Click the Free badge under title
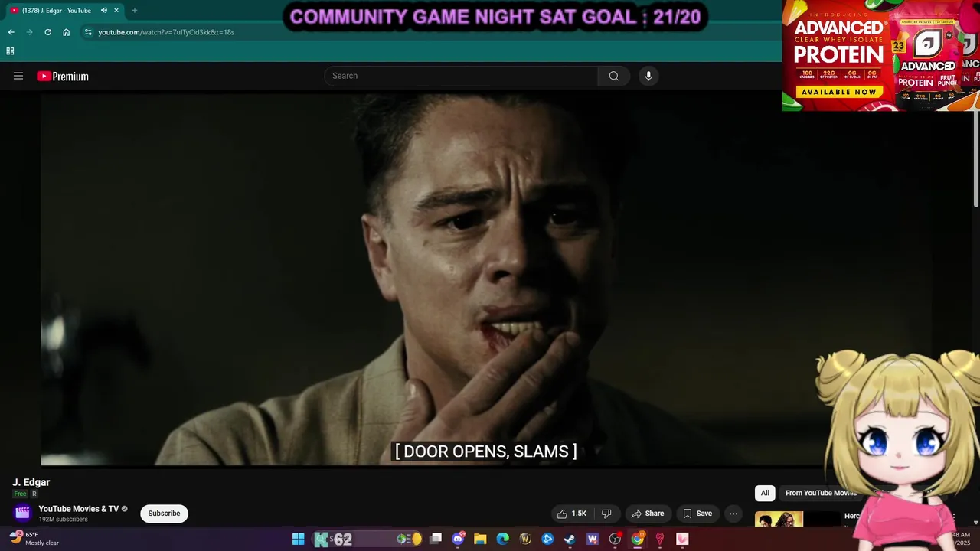This screenshot has height=551, width=980. coord(20,494)
